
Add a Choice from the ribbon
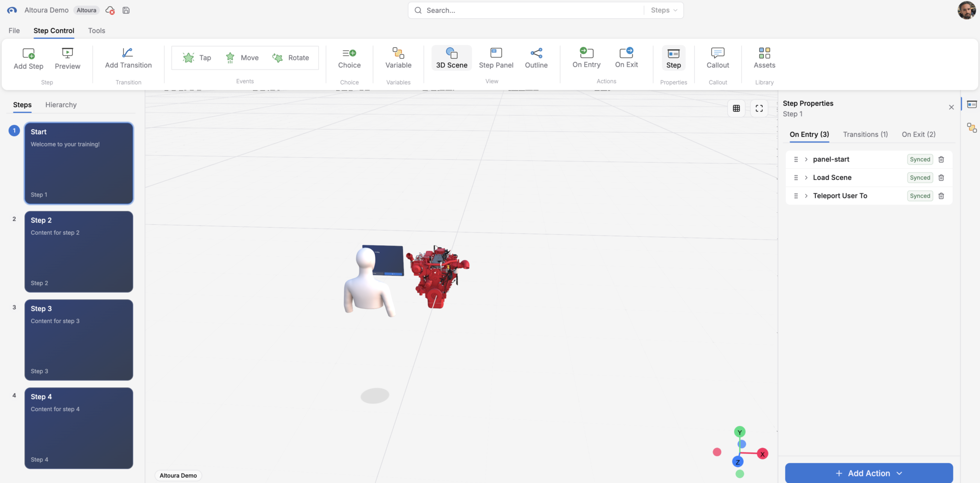click(x=349, y=58)
